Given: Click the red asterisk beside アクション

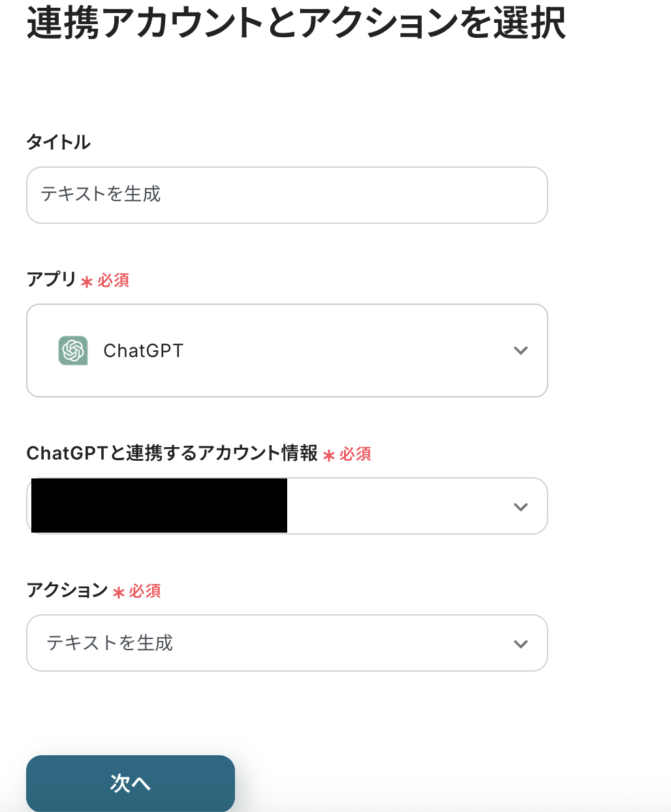Looking at the screenshot, I should click(119, 592).
